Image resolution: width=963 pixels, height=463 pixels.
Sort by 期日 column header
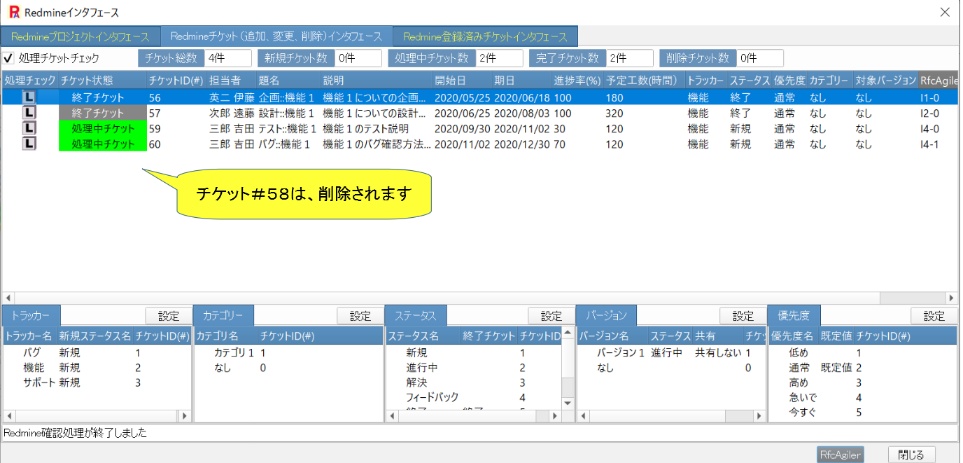coord(521,81)
